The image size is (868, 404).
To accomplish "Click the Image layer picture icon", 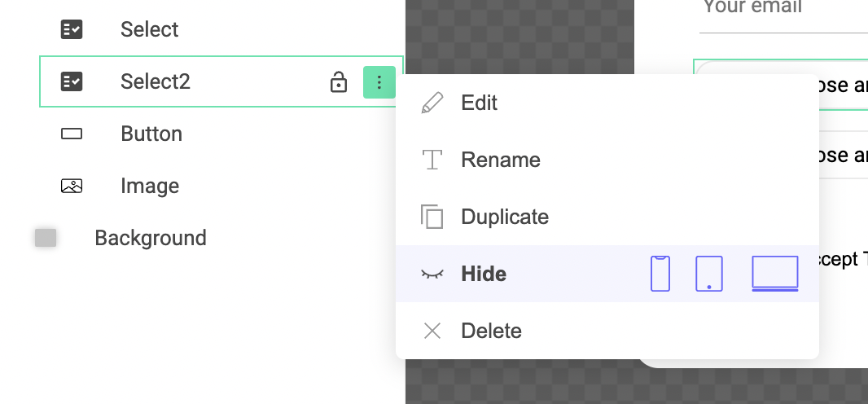I will click(x=72, y=187).
